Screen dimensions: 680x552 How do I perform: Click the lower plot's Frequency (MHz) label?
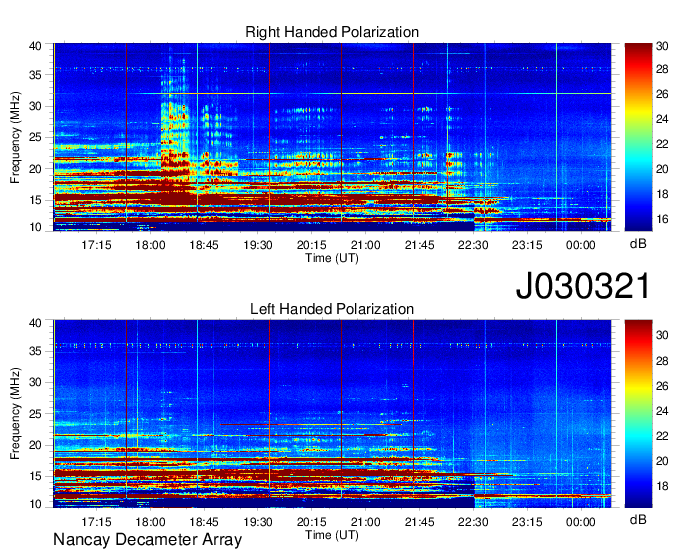15,414
